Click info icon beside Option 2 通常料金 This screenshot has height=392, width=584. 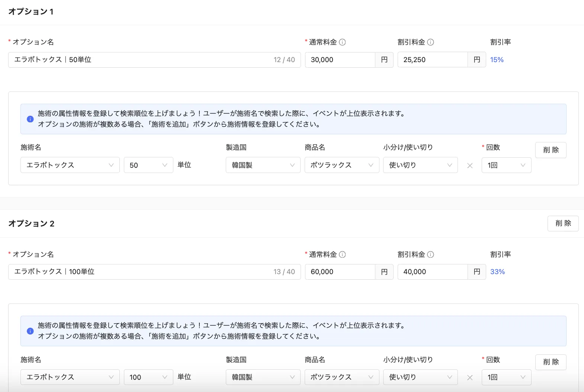click(x=343, y=254)
